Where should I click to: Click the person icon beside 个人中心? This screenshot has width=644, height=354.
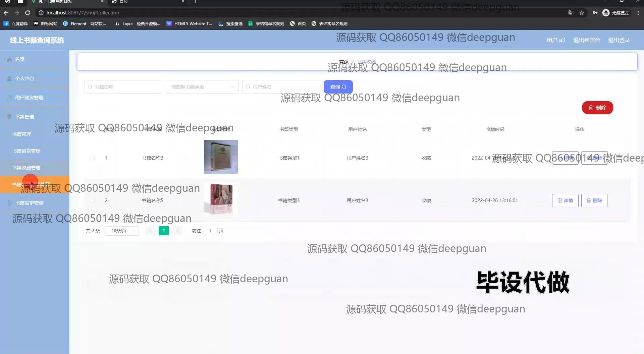pos(9,78)
